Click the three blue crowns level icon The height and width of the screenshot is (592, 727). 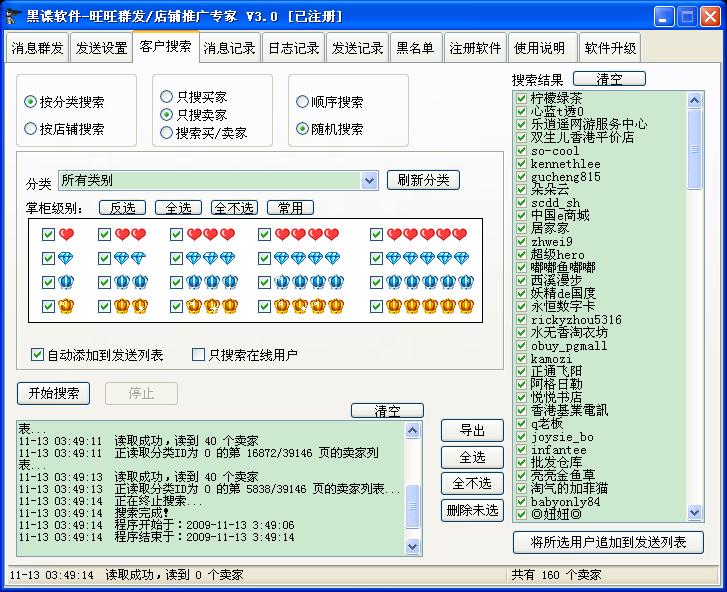coord(212,282)
